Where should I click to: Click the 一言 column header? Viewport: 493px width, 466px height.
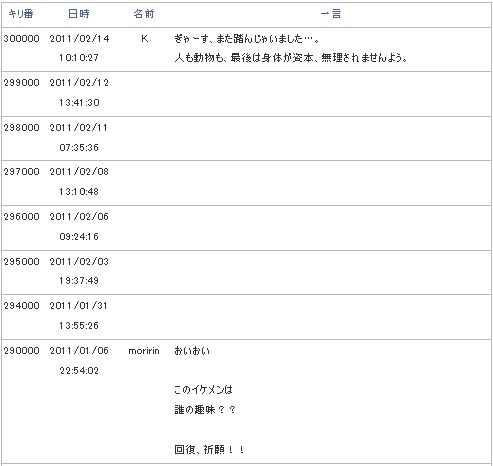coord(331,14)
